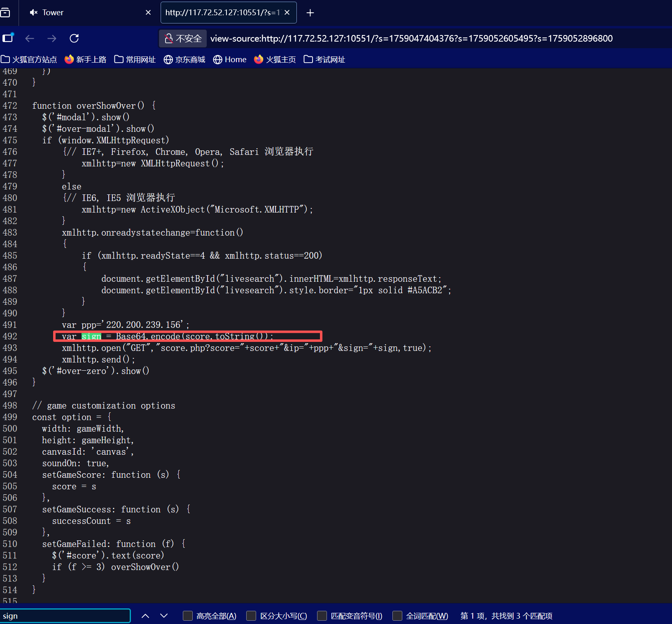
Task: Click the view-source URL address field
Action: (411, 38)
